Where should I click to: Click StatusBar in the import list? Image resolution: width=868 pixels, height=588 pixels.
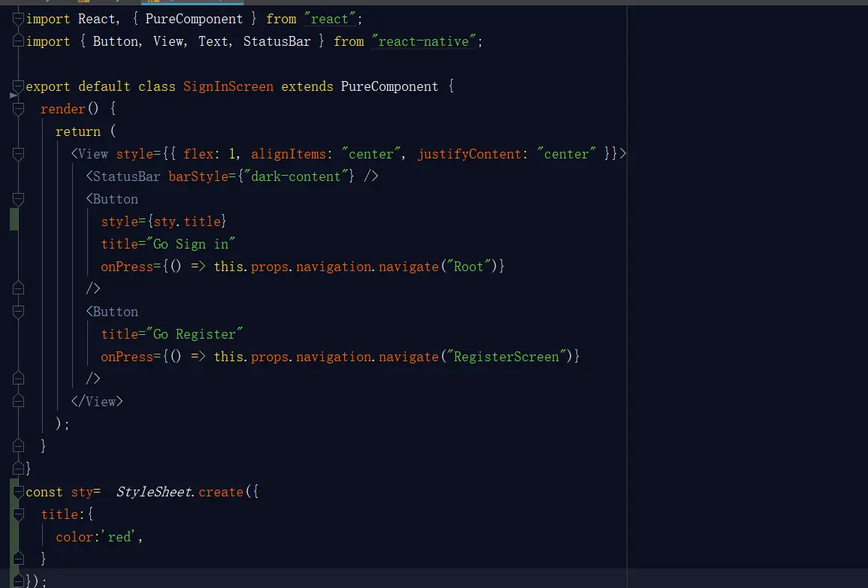coord(277,41)
